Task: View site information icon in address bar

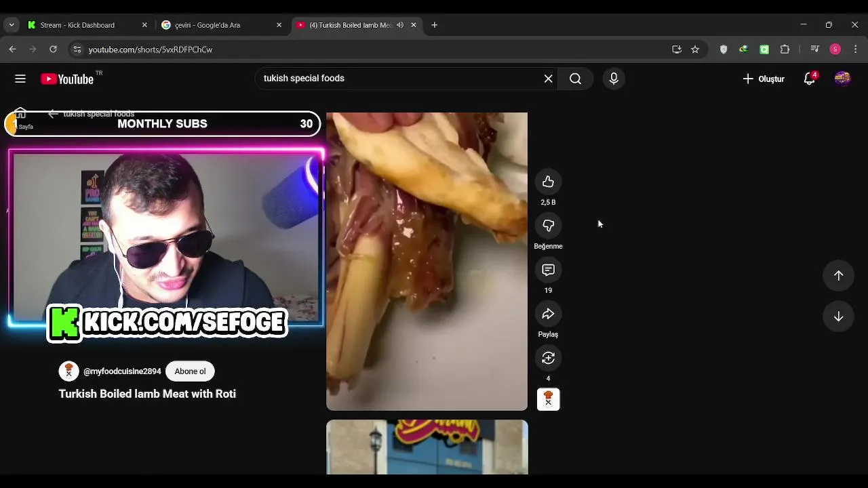Action: pyautogui.click(x=77, y=49)
